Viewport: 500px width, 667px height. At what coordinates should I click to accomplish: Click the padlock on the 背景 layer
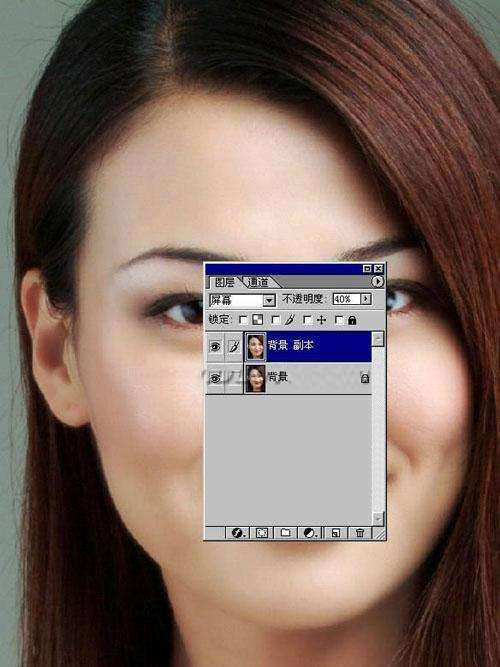(365, 377)
